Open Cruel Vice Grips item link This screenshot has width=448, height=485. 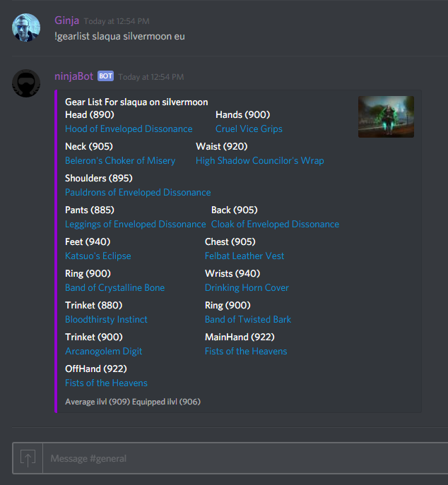pos(249,128)
